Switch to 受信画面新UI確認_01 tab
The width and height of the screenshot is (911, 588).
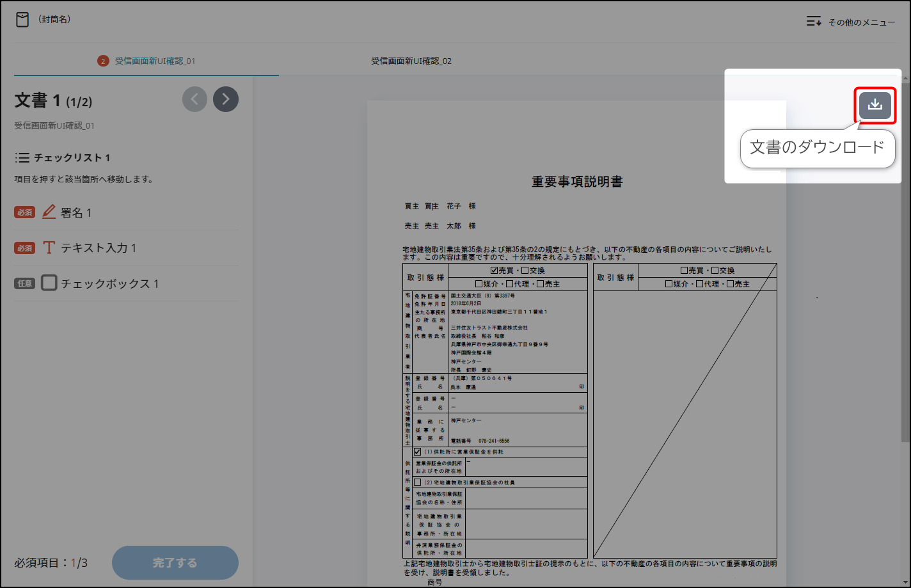(154, 61)
